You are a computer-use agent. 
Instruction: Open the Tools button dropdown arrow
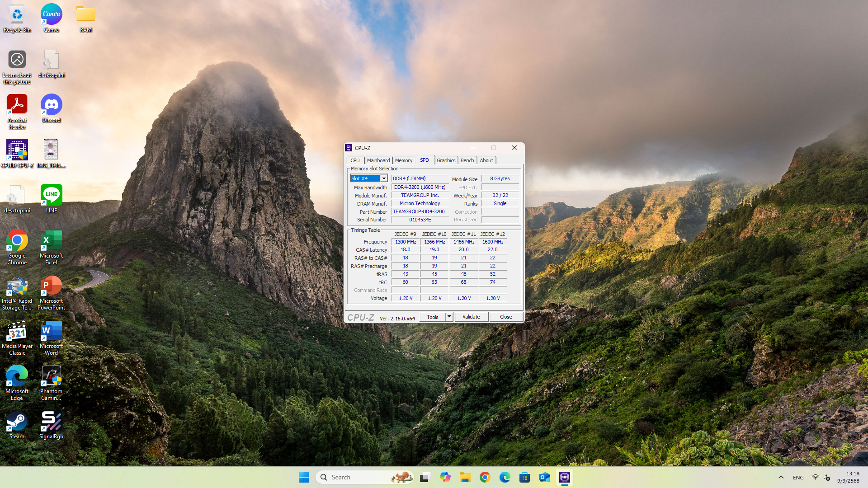pyautogui.click(x=449, y=317)
